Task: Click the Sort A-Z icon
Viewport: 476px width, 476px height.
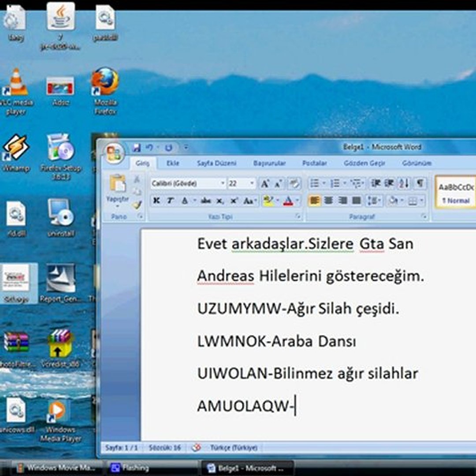Action: pyautogui.click(x=404, y=183)
